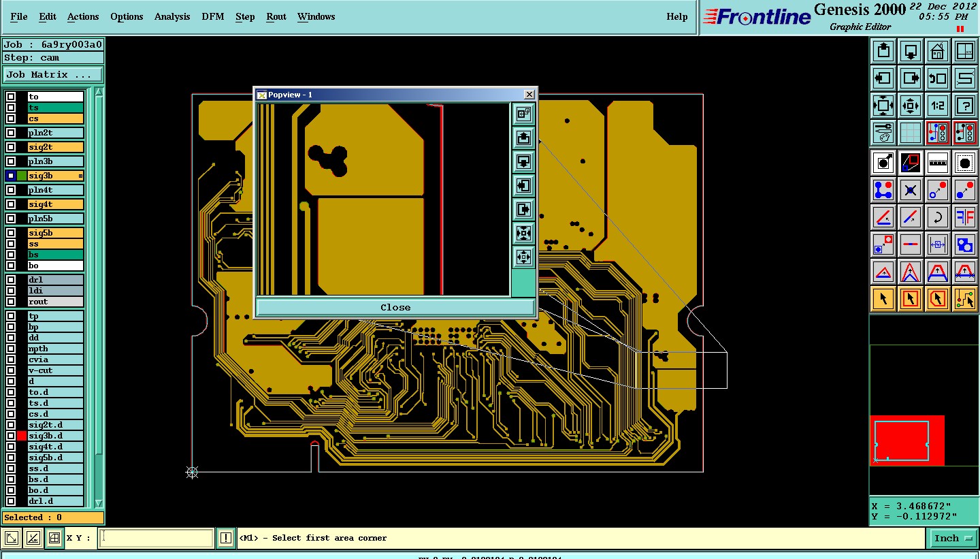Image resolution: width=980 pixels, height=559 pixels.
Task: Click the zoom in arrows icon
Action: click(x=883, y=106)
